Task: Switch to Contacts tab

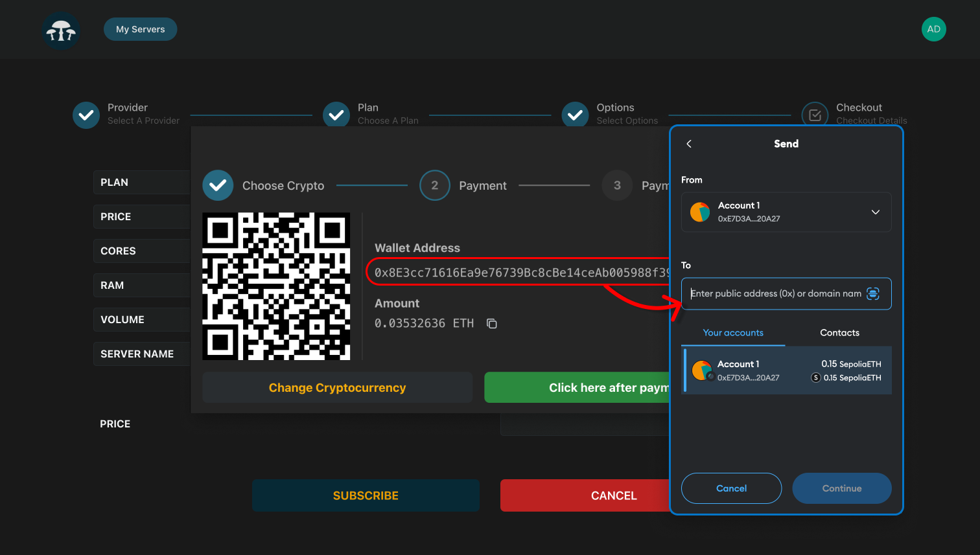Action: click(x=839, y=333)
